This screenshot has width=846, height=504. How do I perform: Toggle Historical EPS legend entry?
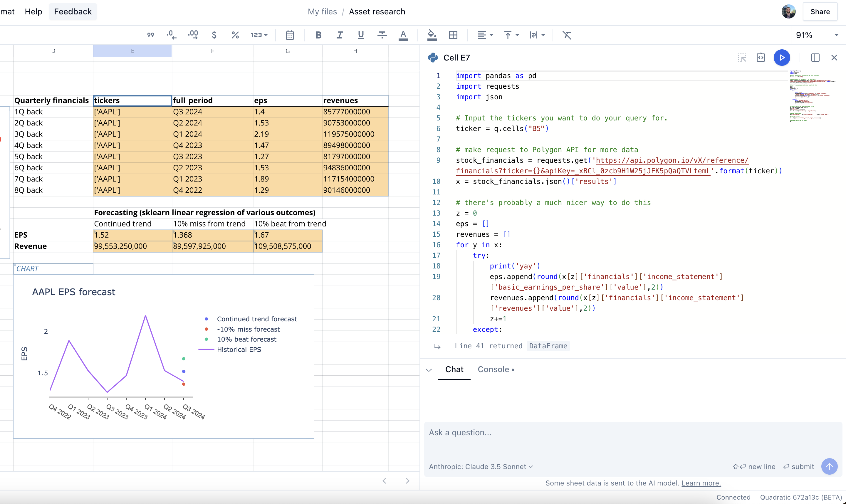[x=230, y=350]
